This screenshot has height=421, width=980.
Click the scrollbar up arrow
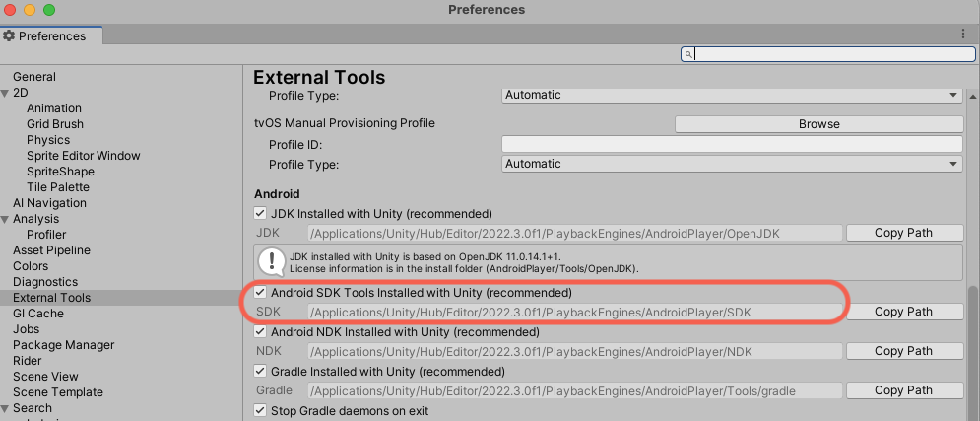(972, 96)
